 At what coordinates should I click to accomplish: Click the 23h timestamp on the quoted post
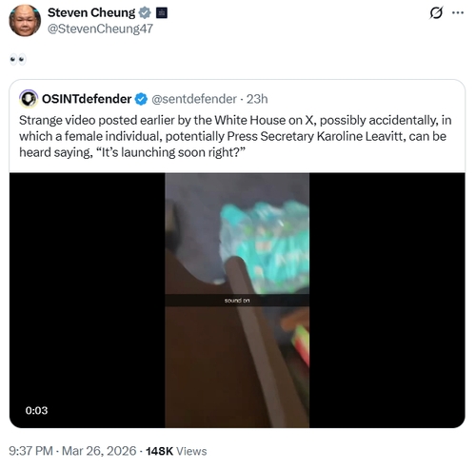pyautogui.click(x=257, y=99)
